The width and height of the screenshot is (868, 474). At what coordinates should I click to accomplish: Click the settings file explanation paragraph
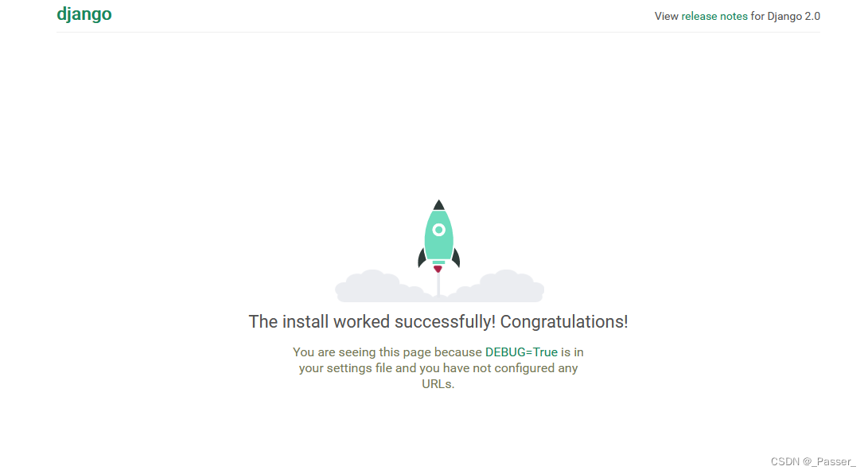click(438, 367)
